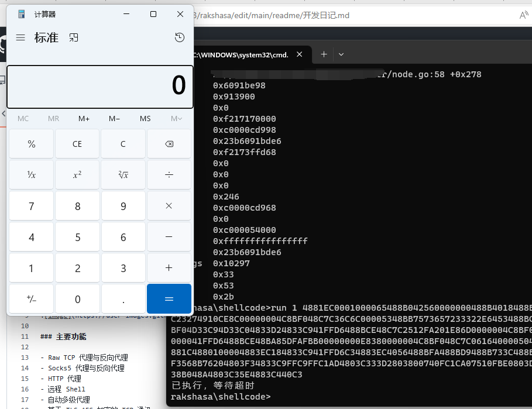Click the 标准 mode title in calculator
Viewport: 532px width, 409px height.
click(x=46, y=37)
